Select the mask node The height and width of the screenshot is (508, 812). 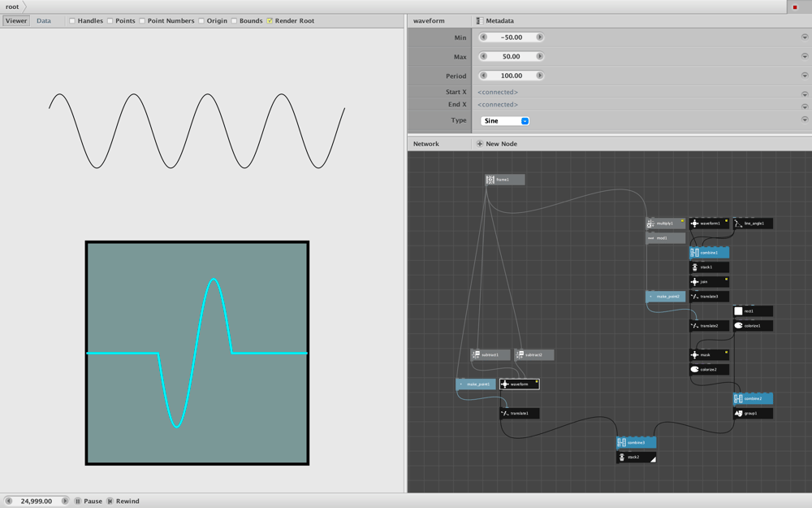(709, 354)
